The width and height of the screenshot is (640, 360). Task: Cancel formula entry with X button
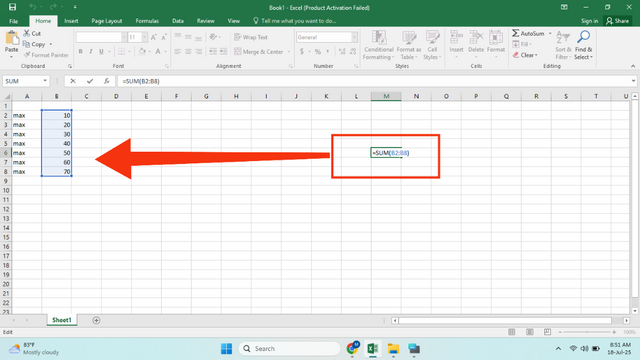[73, 81]
